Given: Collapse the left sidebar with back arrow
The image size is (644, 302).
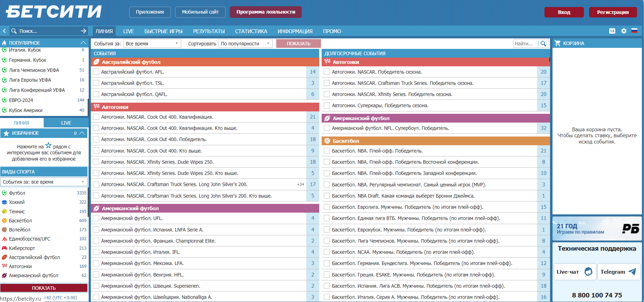Looking at the screenshot, I should pyautogui.click(x=4, y=31).
